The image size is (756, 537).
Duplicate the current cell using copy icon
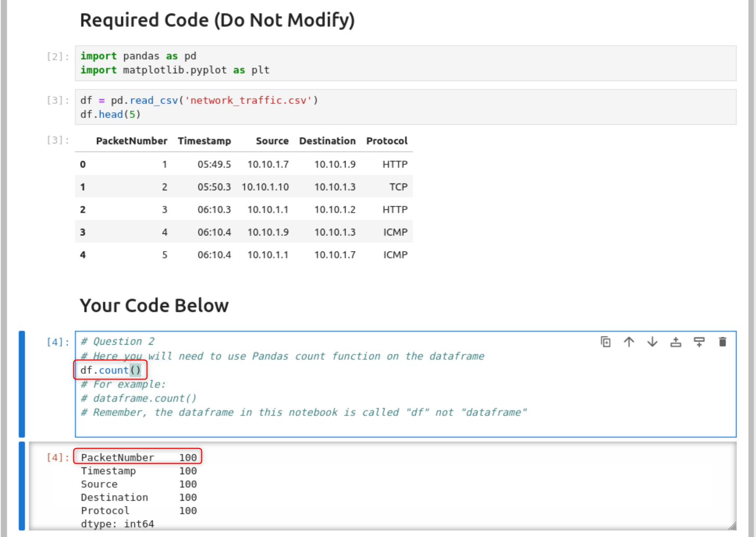tap(605, 342)
